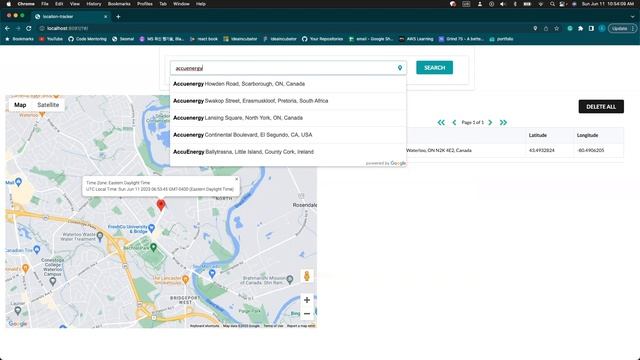Select Accuenergy Lansing Square, North York suggestion
This screenshot has height=360, width=640.
(288, 118)
